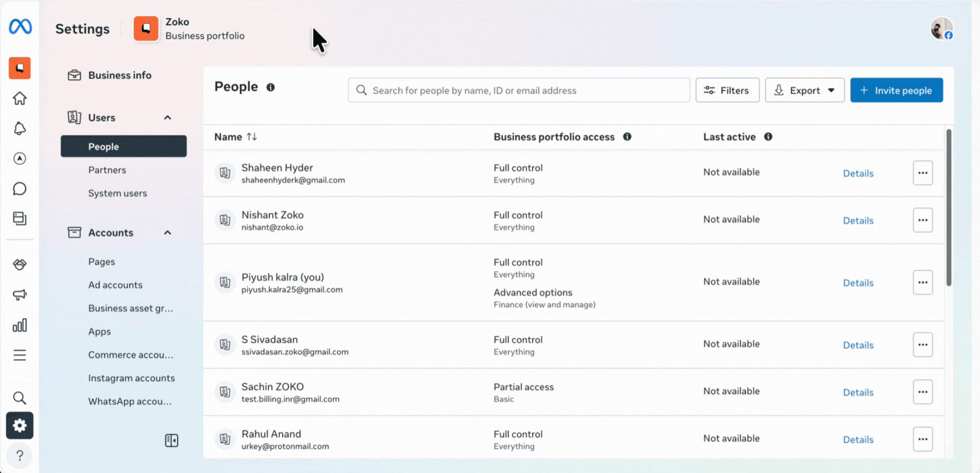This screenshot has height=473, width=980.
Task: Open the handshake monetization icon
Action: pos(20,264)
